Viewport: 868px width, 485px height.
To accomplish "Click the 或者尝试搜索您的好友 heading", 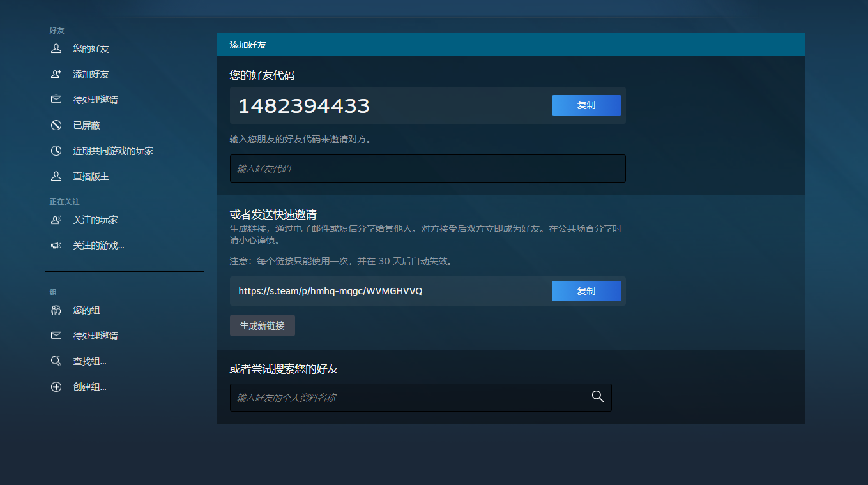I will point(284,369).
